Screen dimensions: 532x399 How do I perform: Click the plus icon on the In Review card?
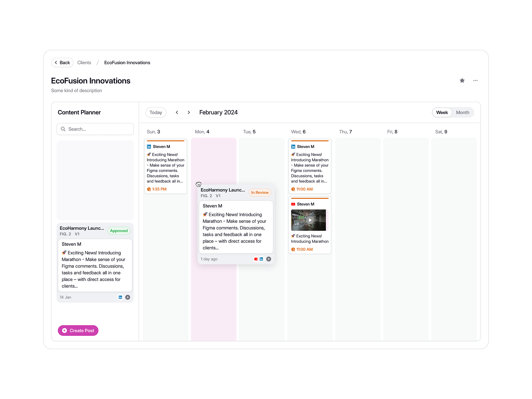[268, 259]
